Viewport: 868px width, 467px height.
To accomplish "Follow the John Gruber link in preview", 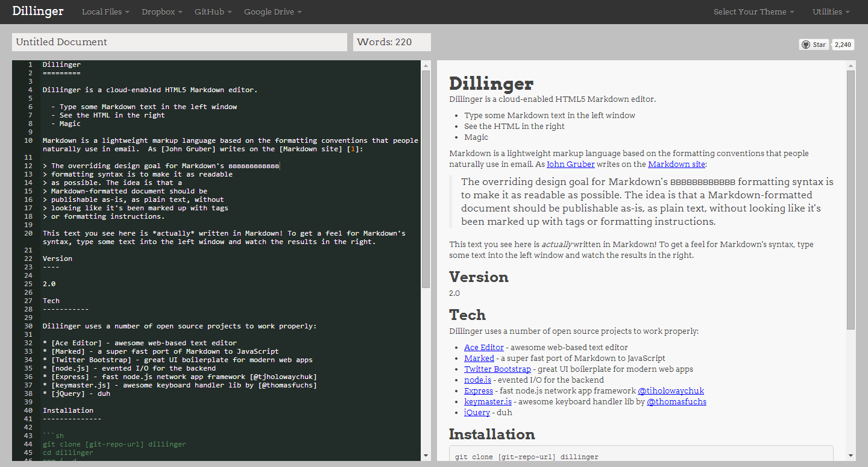I will click(x=571, y=164).
